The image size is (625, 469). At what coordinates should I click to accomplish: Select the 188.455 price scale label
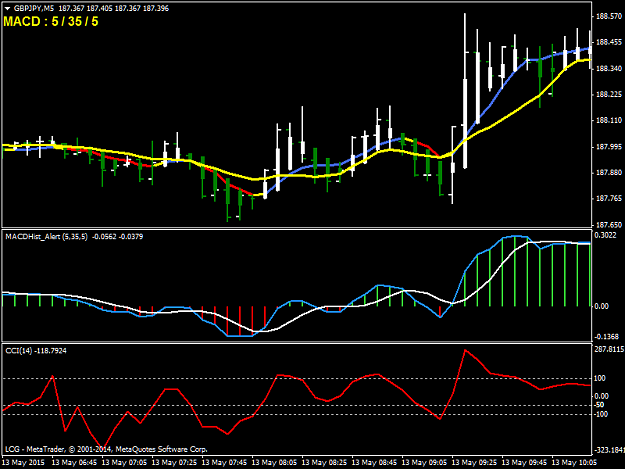608,42
